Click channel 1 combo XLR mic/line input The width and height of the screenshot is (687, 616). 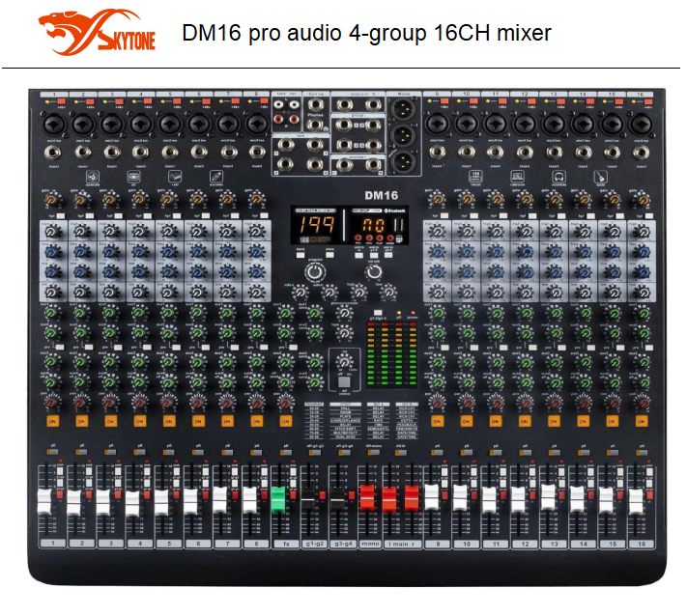pyautogui.click(x=54, y=124)
